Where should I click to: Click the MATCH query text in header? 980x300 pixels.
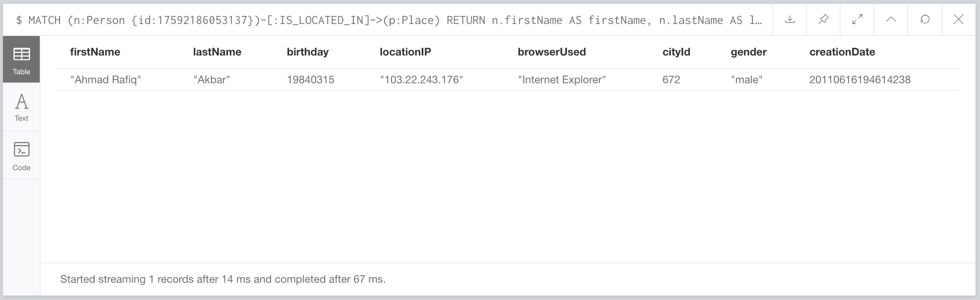[x=388, y=20]
